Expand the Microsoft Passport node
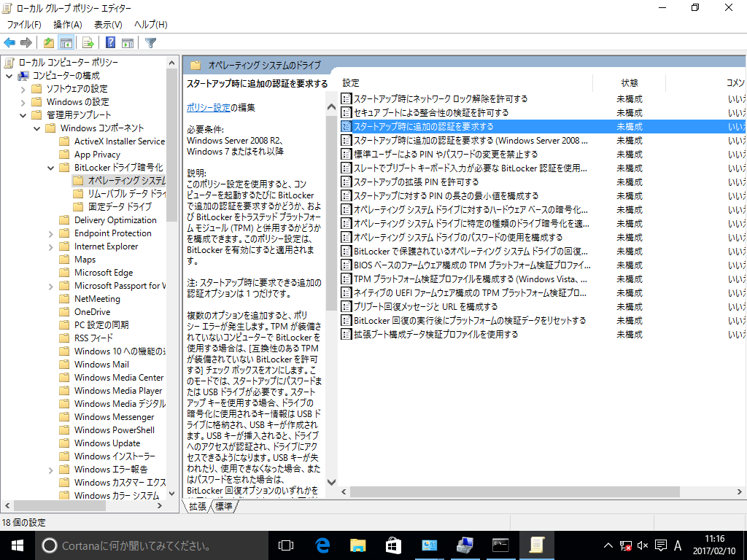Screen dimensions: 747x560 tap(50, 286)
